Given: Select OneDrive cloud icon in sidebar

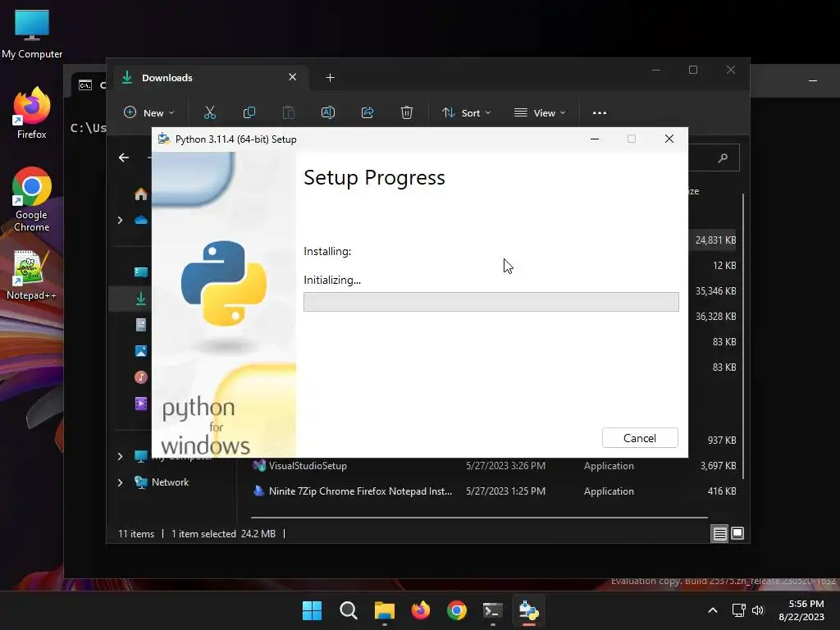Looking at the screenshot, I should 141,220.
